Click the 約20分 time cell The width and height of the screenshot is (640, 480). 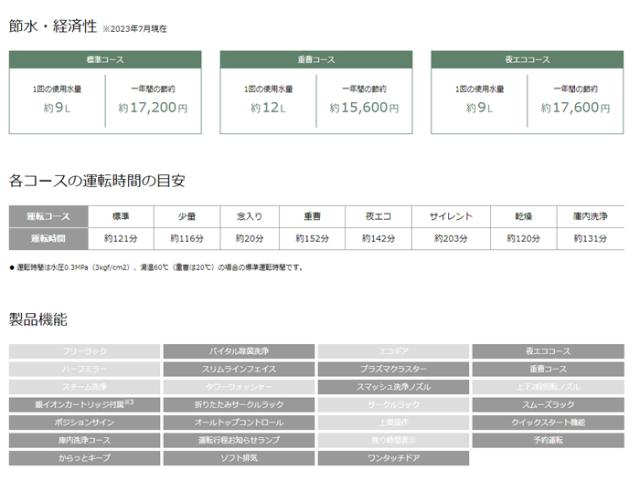[x=250, y=238]
